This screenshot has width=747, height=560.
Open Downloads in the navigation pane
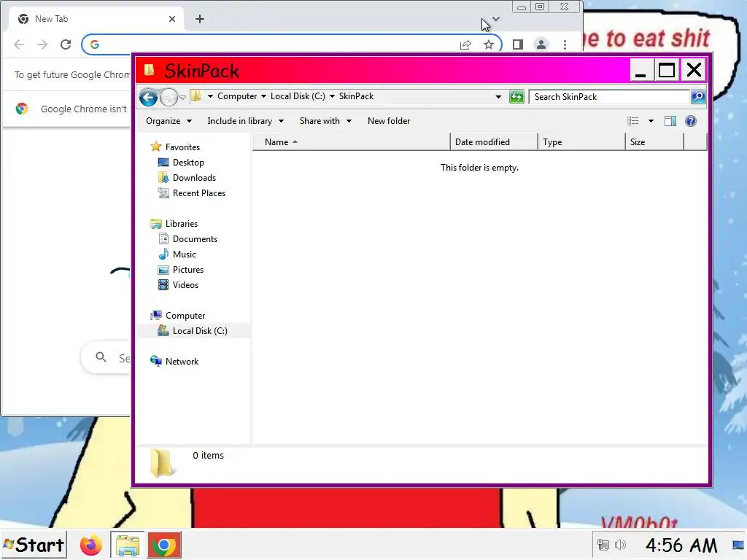coord(194,178)
